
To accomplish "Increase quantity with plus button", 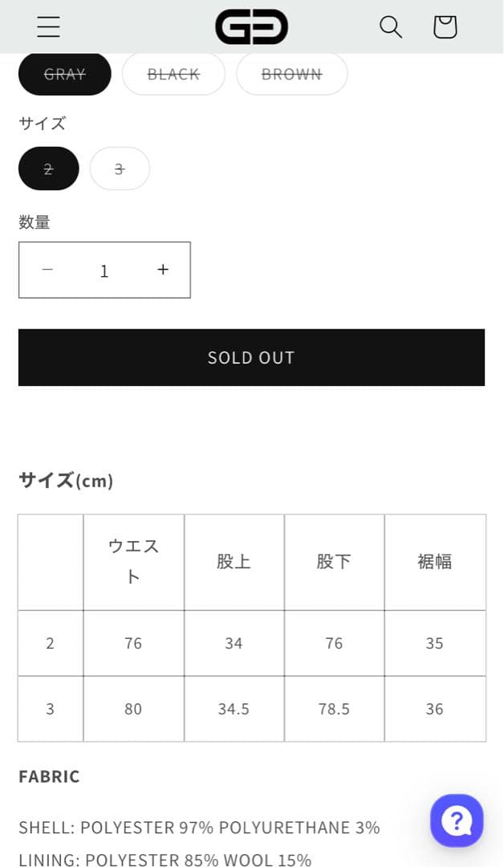I will click(x=163, y=270).
